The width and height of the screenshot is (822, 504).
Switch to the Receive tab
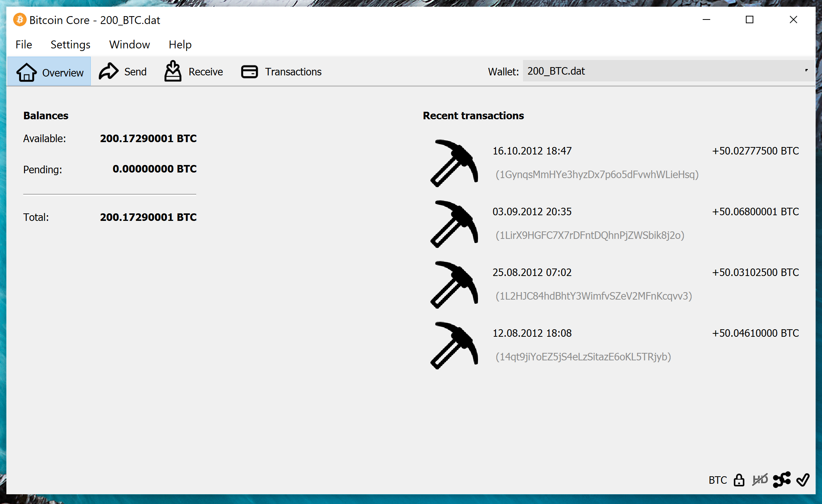point(194,72)
